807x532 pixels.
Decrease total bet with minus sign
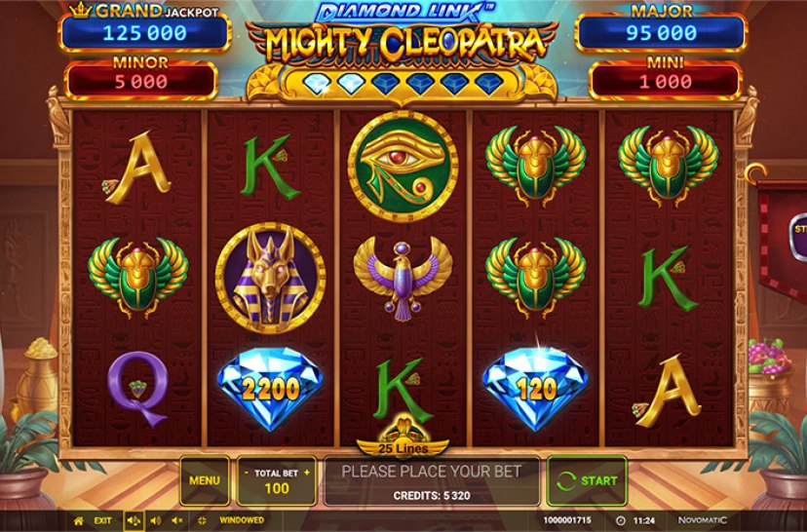(x=247, y=473)
